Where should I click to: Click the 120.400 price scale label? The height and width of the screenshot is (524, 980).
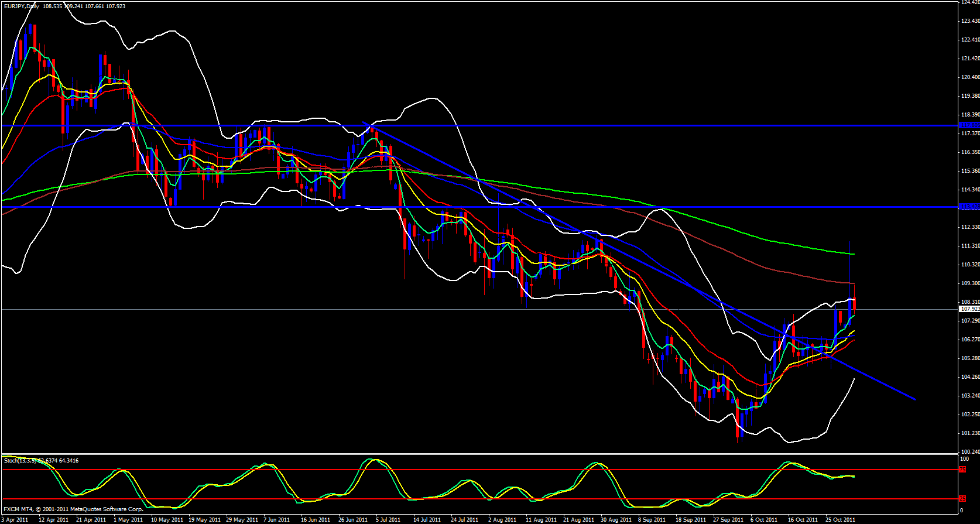969,77
